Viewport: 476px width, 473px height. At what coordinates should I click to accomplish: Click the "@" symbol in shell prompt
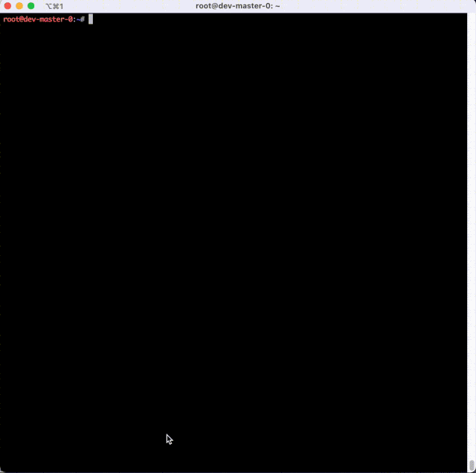pyautogui.click(x=24, y=19)
